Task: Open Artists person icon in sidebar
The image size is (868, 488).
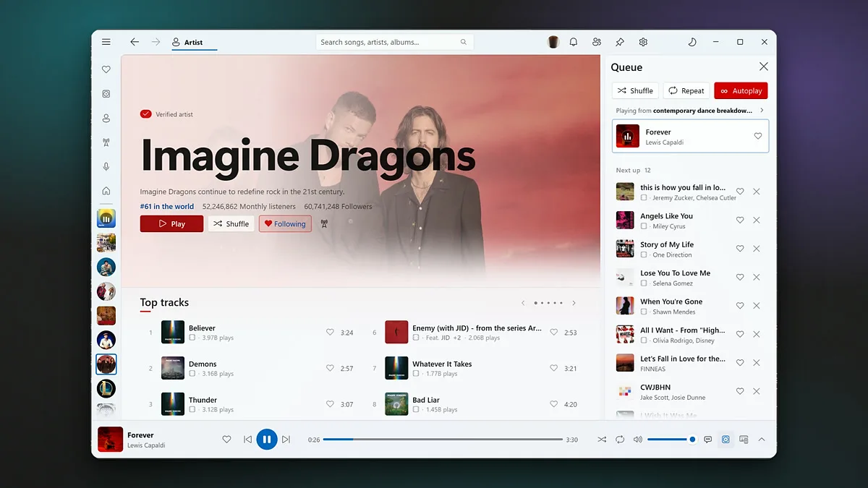Action: [106, 119]
